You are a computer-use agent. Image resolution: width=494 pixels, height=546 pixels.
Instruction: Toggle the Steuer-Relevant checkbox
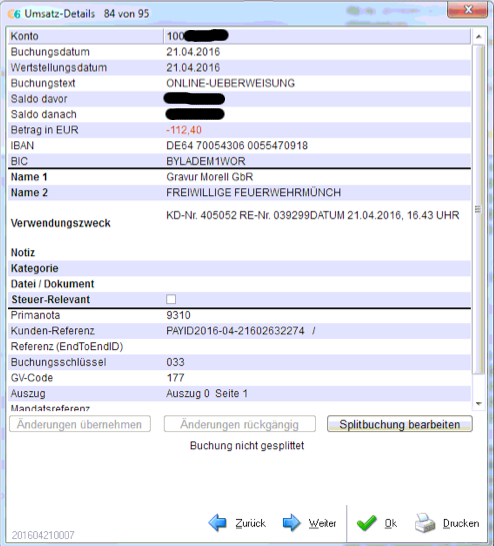pyautogui.click(x=171, y=299)
